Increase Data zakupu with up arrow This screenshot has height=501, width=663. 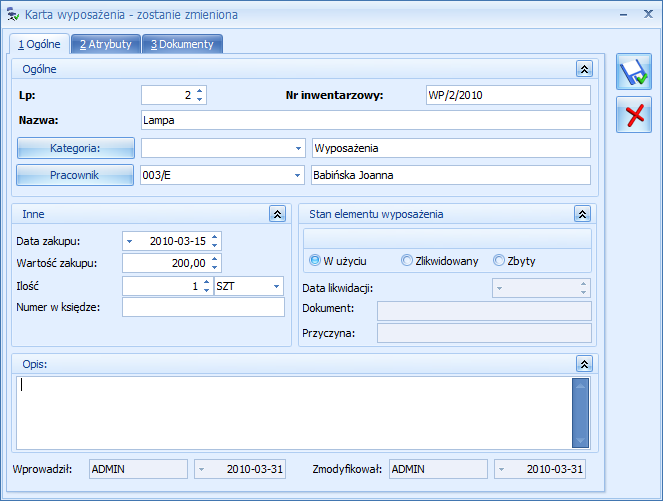pyautogui.click(x=215, y=237)
